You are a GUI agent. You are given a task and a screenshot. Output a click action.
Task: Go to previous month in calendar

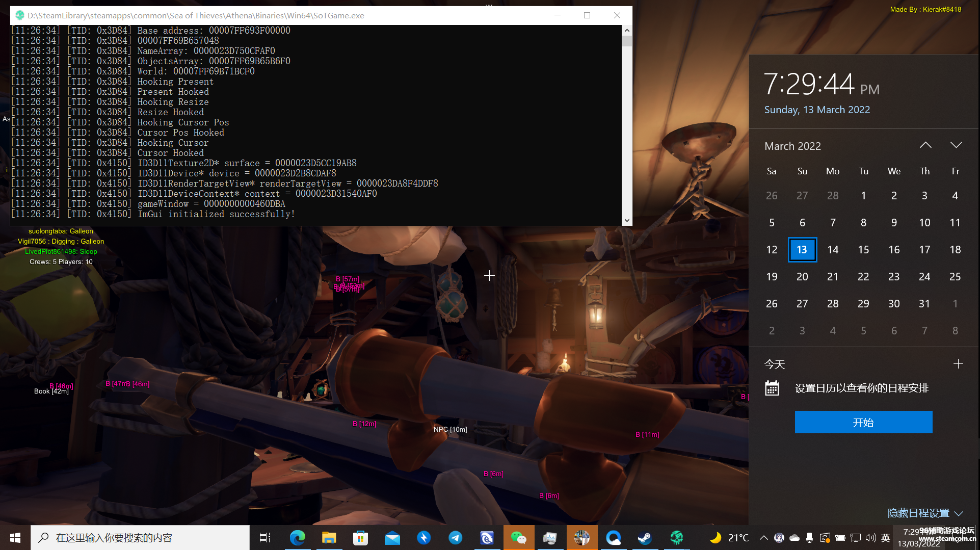click(x=925, y=145)
